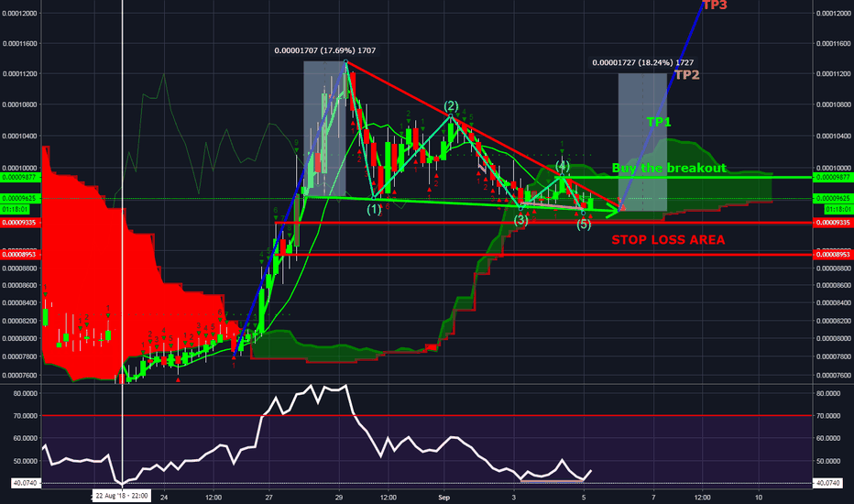Click the '29' date on the time axis
Screen dimensions: 854x504
339,498
